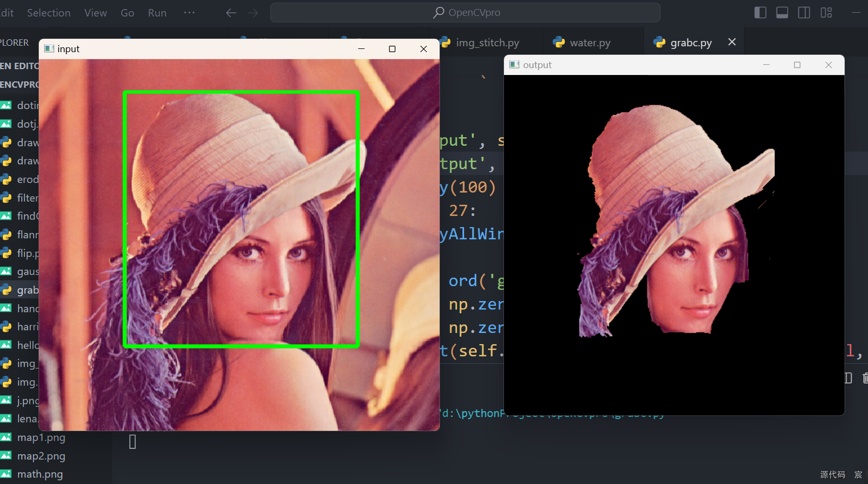Viewport: 868px width, 484px height.
Task: Click the flann file Python icon
Action: point(6,235)
